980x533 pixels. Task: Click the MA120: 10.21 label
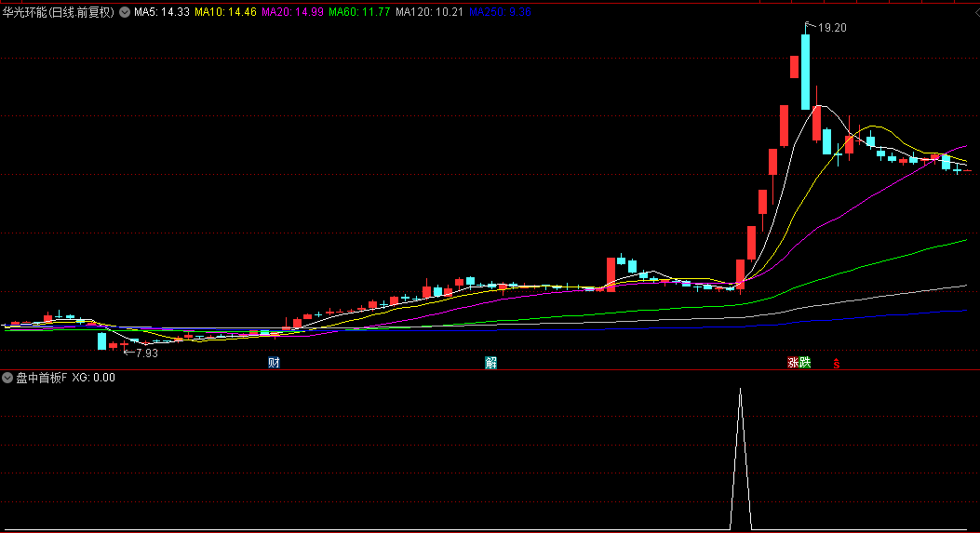(x=429, y=12)
